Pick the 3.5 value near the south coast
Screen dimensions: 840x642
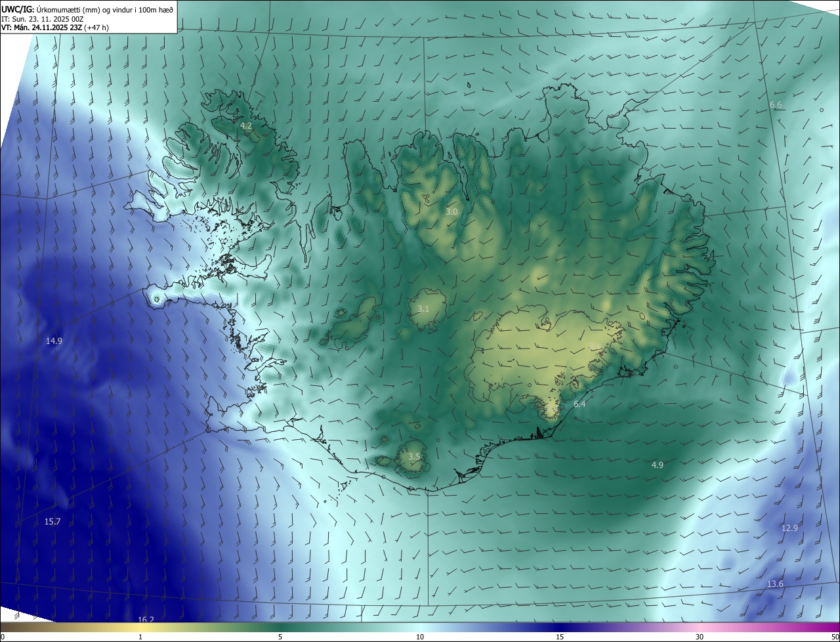point(414,456)
